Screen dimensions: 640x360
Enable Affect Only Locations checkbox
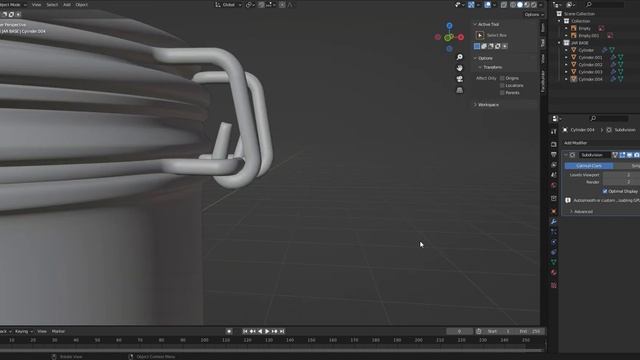point(502,86)
